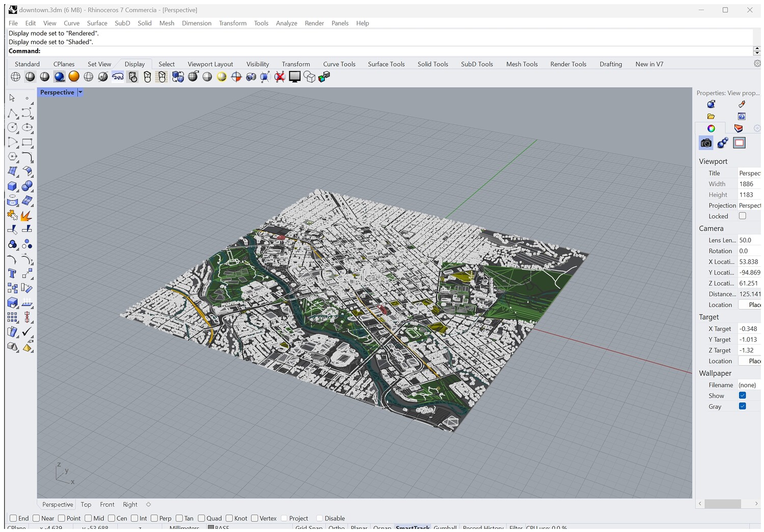Viewport: 764px width, 532px height.
Task: Click the Circle drawing tool
Action: pyautogui.click(x=12, y=127)
